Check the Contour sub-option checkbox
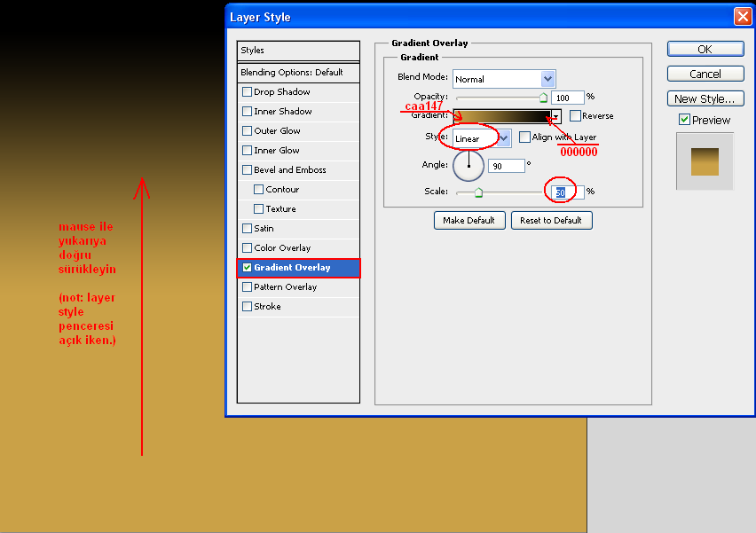This screenshot has width=756, height=533. click(x=258, y=190)
